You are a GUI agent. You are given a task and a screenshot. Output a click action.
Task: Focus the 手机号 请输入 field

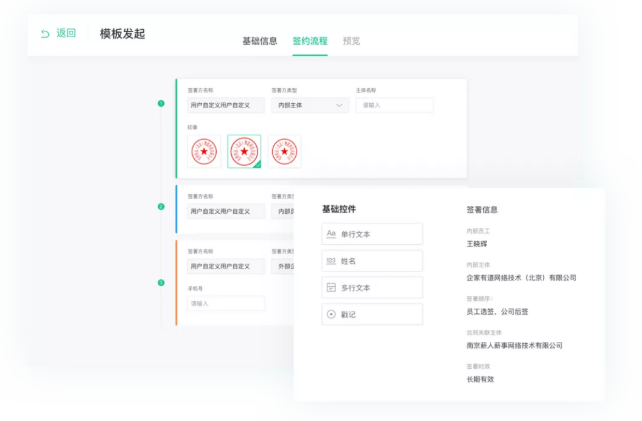(226, 303)
